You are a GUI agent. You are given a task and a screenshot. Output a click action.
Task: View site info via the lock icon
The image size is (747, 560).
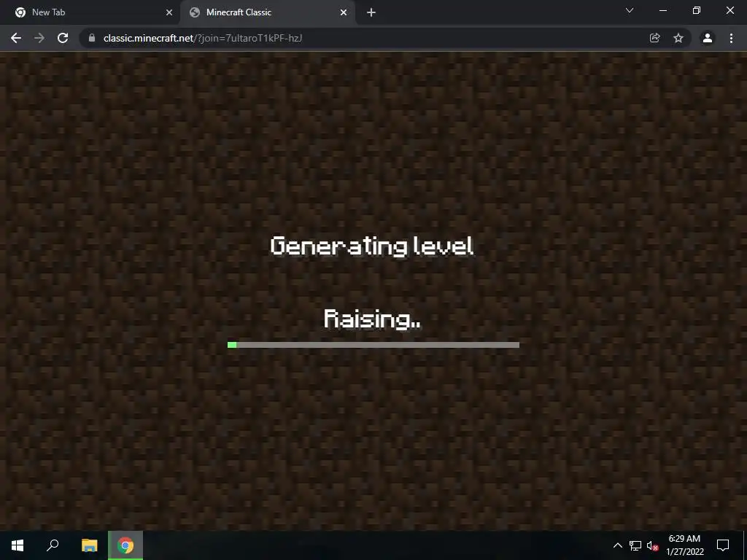[x=92, y=38]
